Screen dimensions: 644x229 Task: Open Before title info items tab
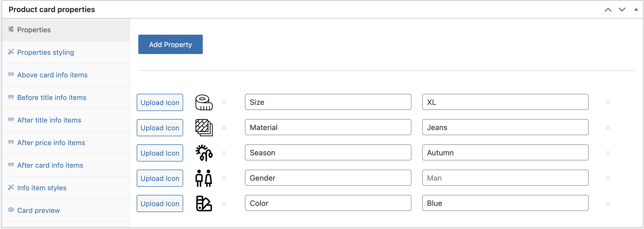click(x=66, y=98)
